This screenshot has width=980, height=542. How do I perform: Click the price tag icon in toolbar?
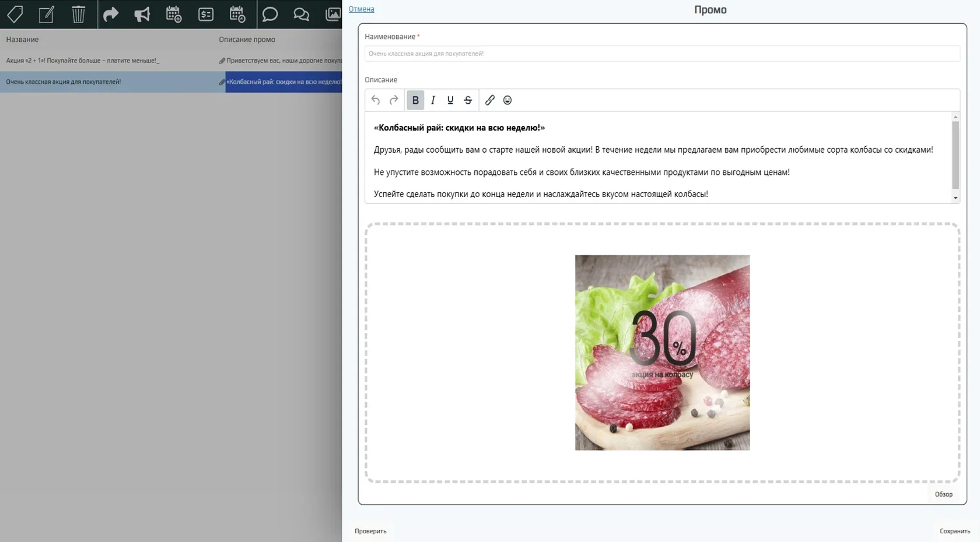pos(15,14)
